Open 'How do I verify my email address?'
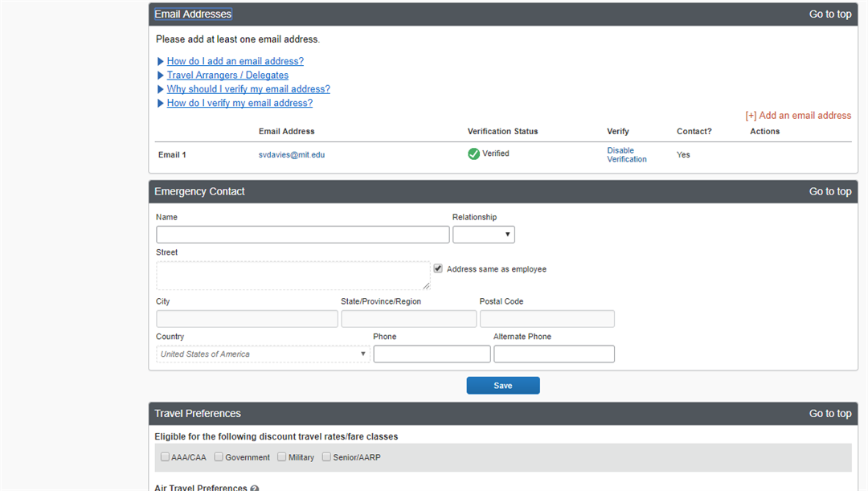Viewport: 868px width, 491px height. 240,103
